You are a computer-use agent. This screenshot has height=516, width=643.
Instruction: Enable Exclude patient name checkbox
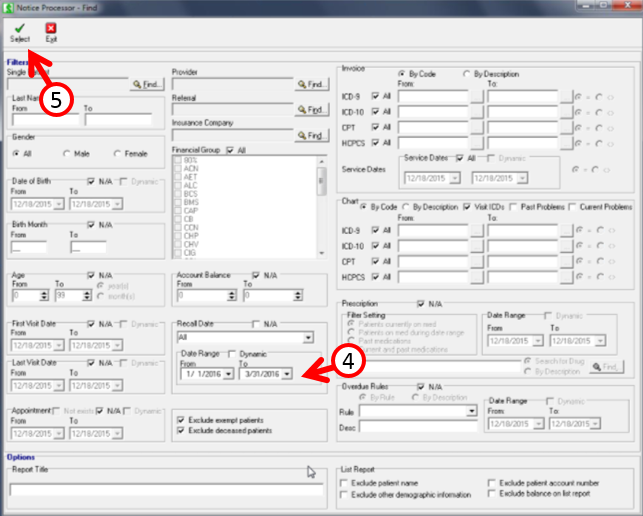[x=345, y=482]
